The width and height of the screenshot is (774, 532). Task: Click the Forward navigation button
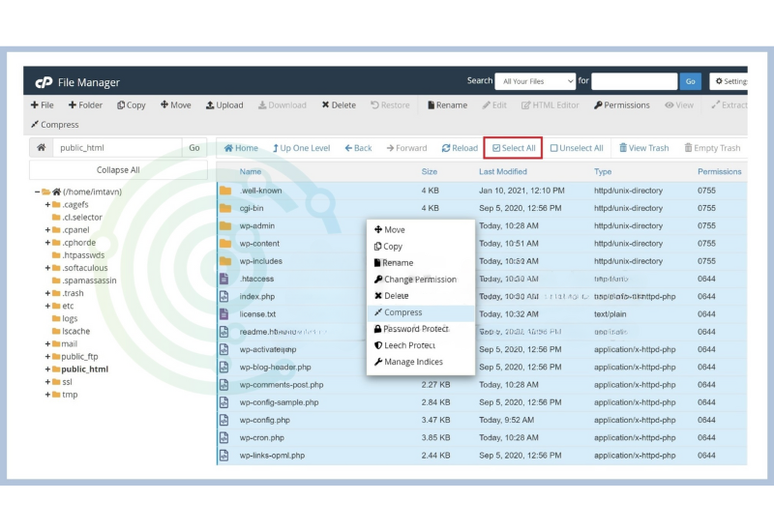coord(406,148)
